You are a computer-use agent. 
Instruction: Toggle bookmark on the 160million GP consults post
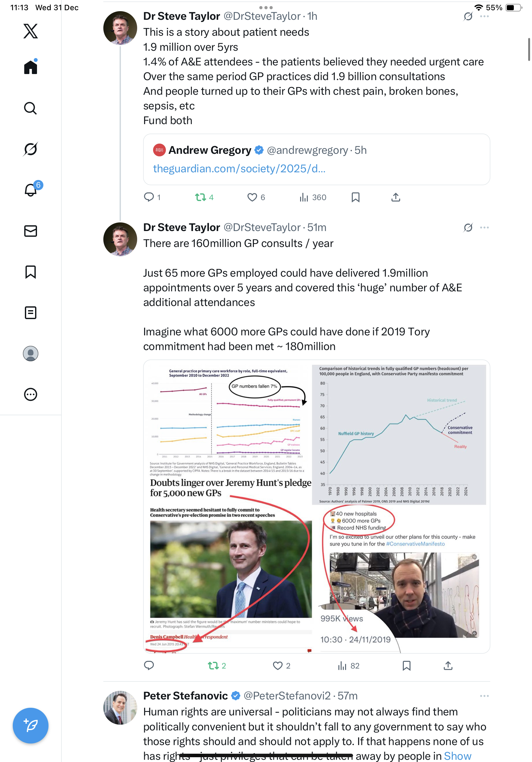tap(406, 665)
